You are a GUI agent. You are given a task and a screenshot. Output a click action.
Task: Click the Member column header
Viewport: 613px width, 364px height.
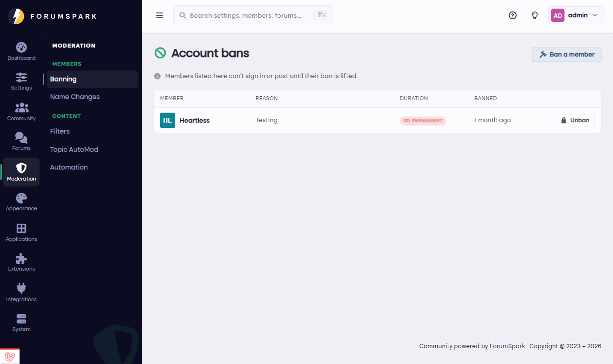(171, 98)
